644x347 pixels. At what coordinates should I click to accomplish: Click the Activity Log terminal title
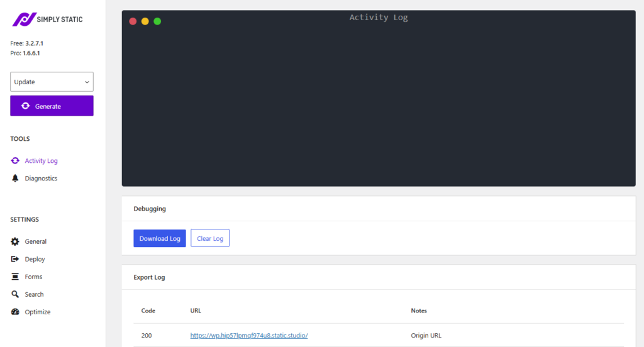[379, 17]
